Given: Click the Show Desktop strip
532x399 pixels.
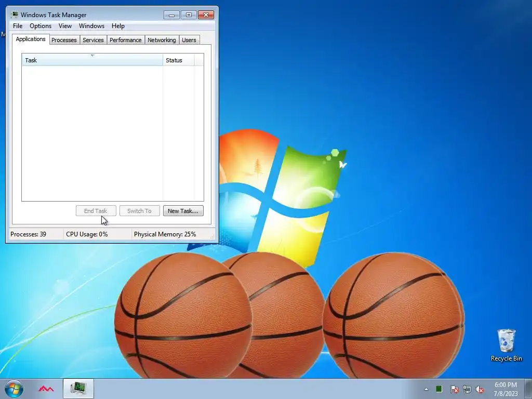Looking at the screenshot, I should point(528,389).
